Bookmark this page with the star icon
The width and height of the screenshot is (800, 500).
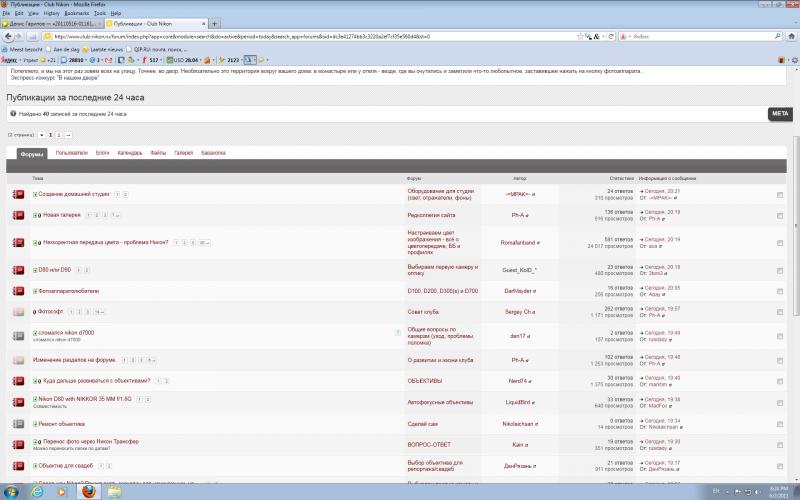(x=580, y=37)
